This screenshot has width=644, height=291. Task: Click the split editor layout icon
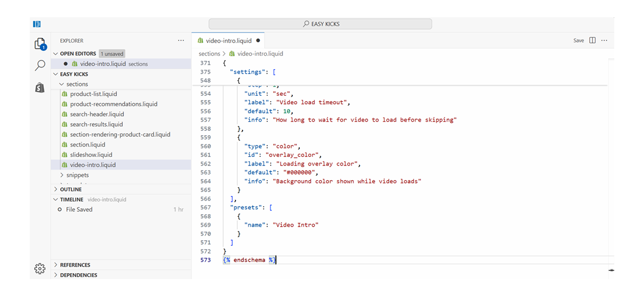pos(592,41)
